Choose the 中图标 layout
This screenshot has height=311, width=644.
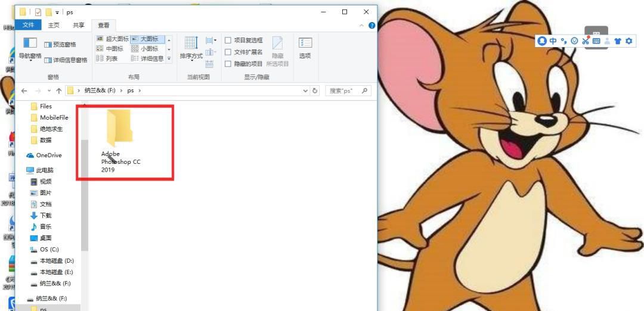109,48
